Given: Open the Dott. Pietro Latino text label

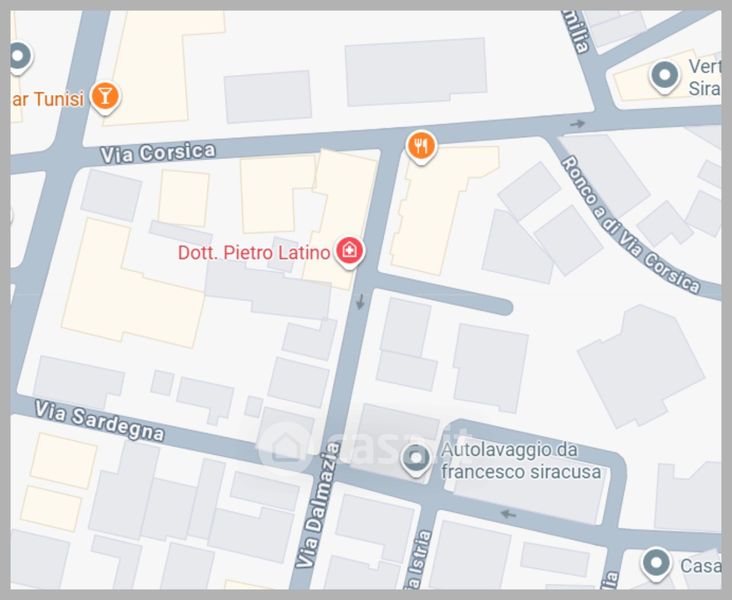Looking at the screenshot, I should 254,253.
